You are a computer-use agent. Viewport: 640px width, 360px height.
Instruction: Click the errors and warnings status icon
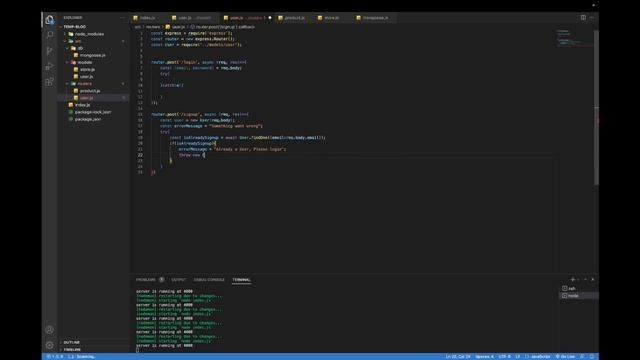(55, 356)
